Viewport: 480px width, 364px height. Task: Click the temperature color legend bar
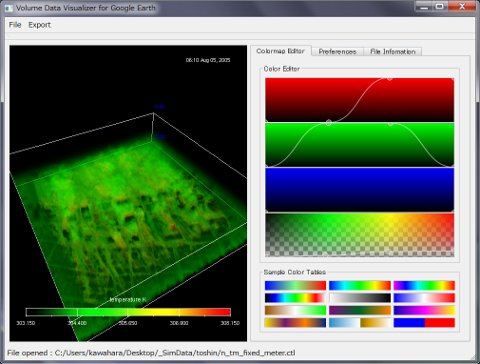point(128,312)
